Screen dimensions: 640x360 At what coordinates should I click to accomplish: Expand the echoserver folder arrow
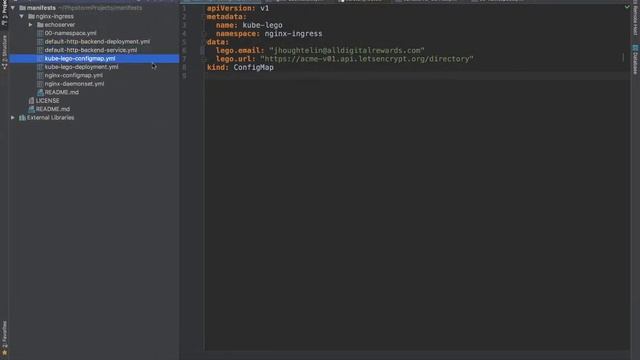[x=31, y=25]
